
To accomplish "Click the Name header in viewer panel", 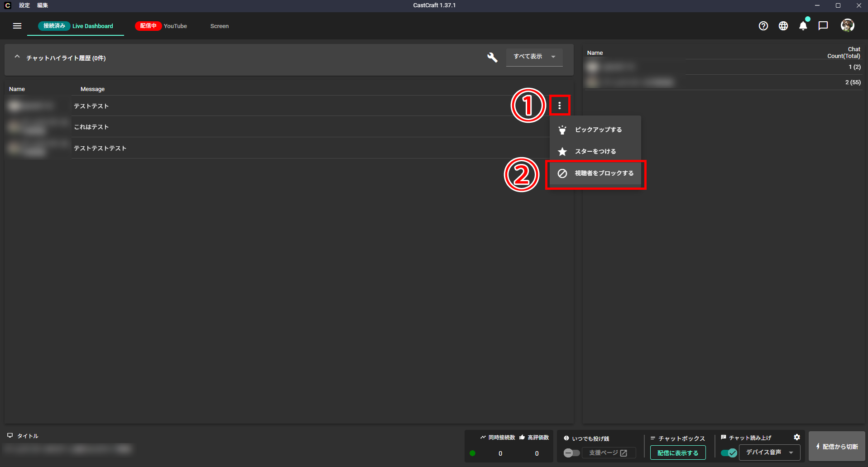I will [x=595, y=53].
